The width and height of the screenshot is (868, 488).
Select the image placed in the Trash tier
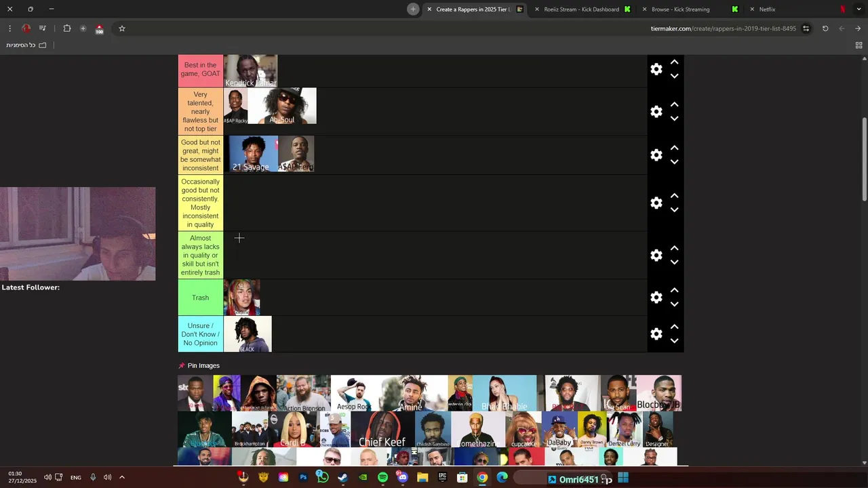click(242, 298)
